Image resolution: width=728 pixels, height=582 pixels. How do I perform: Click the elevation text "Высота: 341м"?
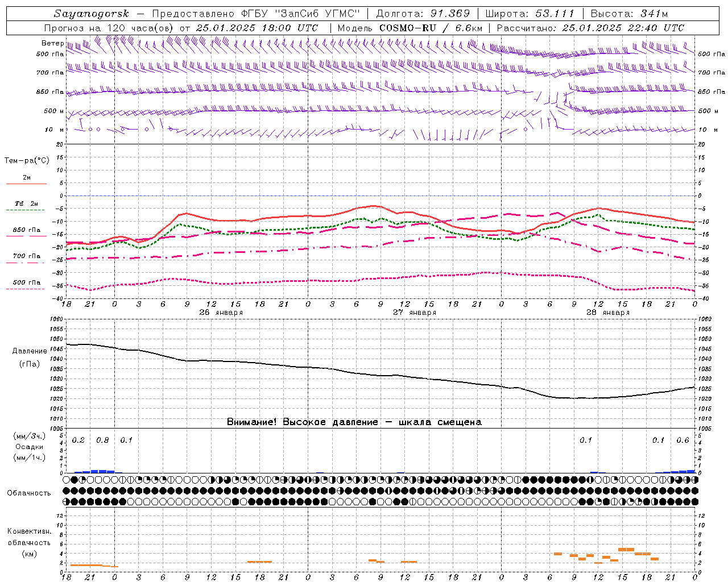point(629,14)
